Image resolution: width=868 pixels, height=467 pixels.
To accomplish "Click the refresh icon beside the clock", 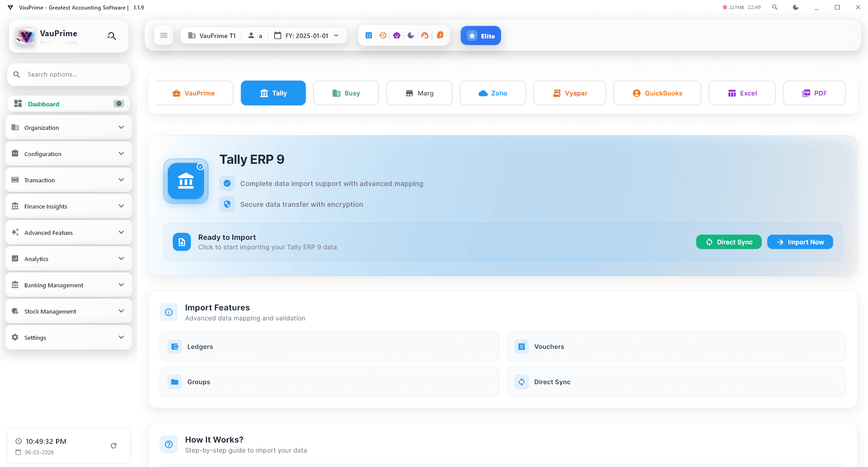I will coord(114,446).
